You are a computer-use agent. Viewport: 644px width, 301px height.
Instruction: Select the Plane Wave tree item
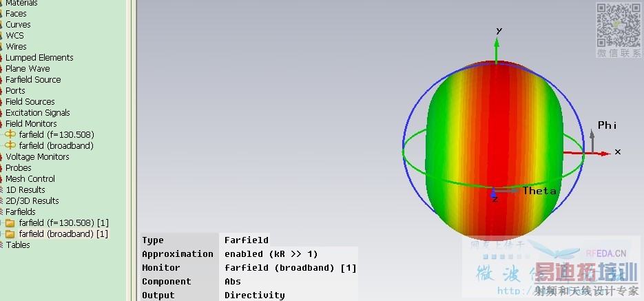coord(28,69)
